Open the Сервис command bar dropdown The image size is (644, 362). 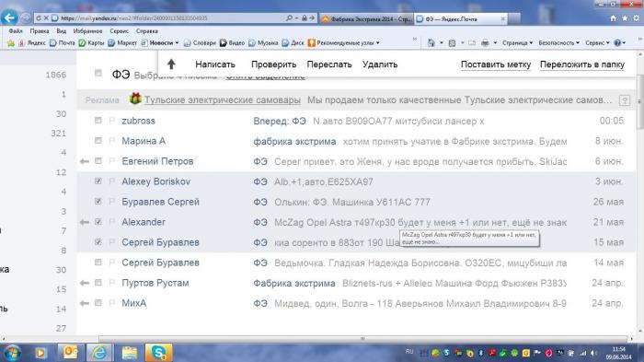597,42
